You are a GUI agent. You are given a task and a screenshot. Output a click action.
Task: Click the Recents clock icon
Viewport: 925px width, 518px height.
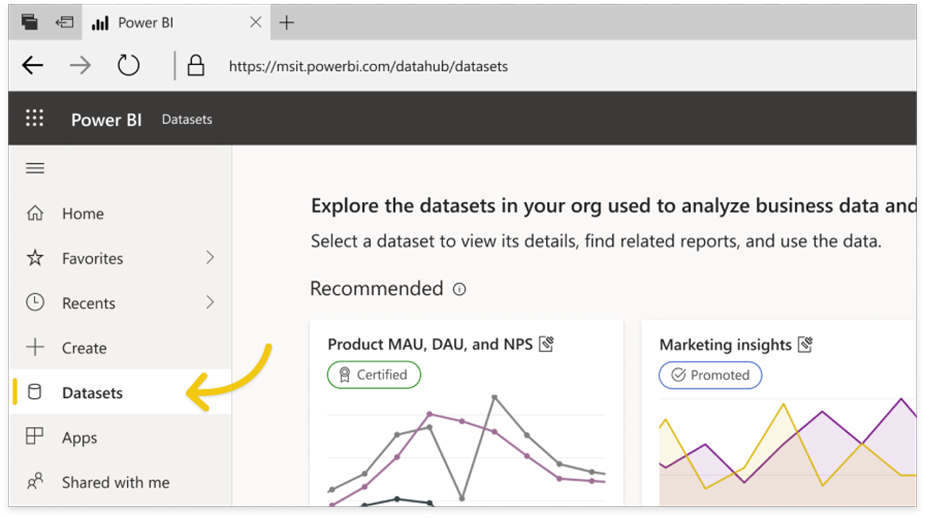pyautogui.click(x=35, y=302)
